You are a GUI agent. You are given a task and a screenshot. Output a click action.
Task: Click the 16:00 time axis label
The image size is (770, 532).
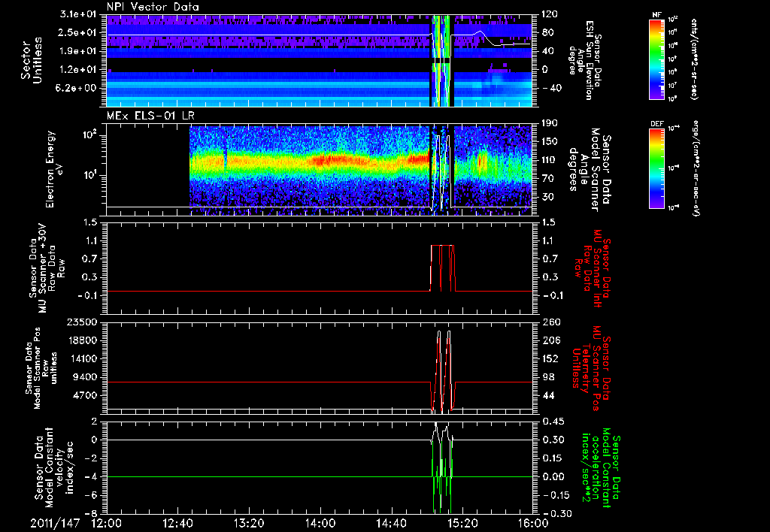click(533, 523)
